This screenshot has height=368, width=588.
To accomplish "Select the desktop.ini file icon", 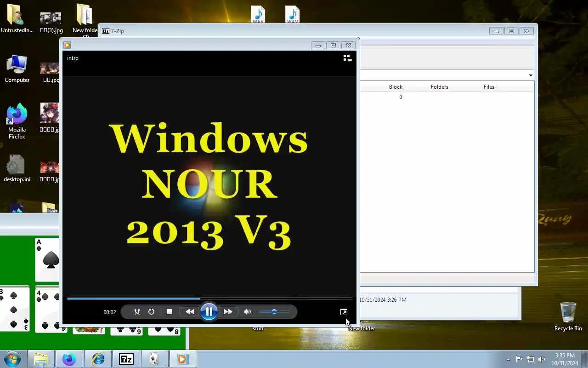I will (x=17, y=168).
